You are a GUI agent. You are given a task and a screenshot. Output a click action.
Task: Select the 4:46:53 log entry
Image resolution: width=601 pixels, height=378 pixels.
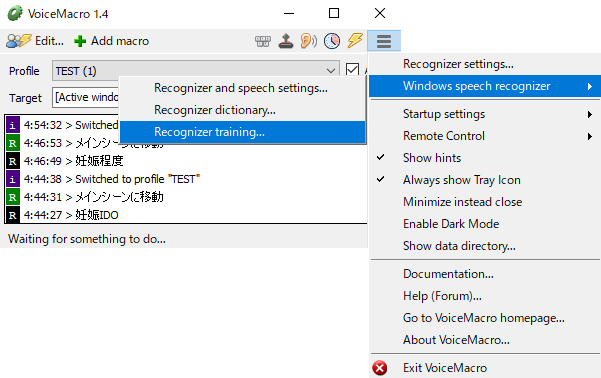tap(94, 143)
